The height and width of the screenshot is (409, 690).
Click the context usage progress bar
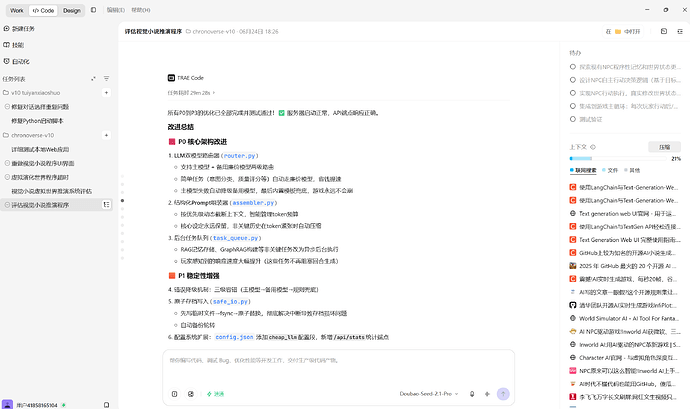click(x=618, y=158)
